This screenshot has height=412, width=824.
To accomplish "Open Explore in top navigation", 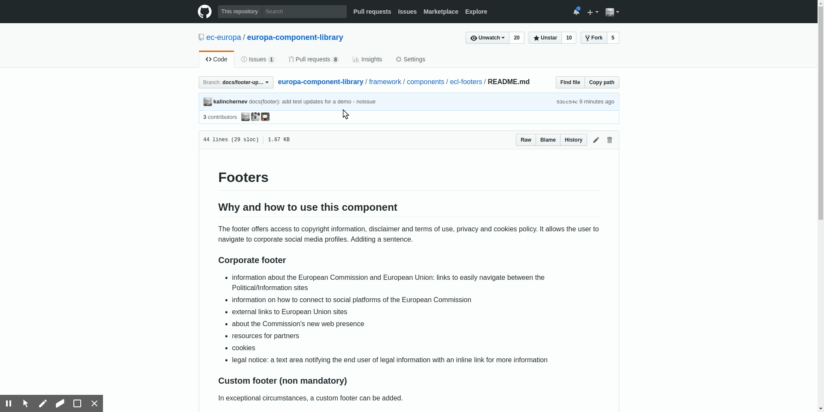I will 476,12.
